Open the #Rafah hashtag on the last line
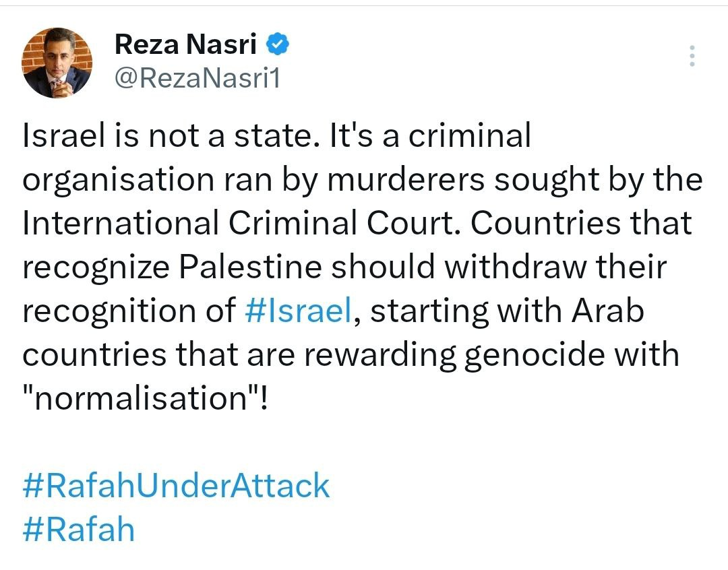Screen dimensions: 728x570 tap(79, 529)
